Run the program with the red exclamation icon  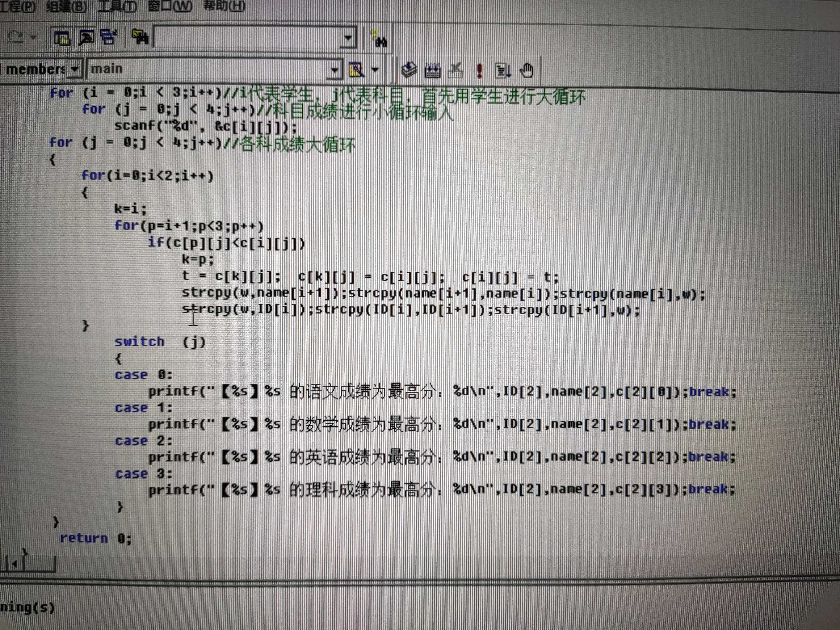tap(479, 71)
